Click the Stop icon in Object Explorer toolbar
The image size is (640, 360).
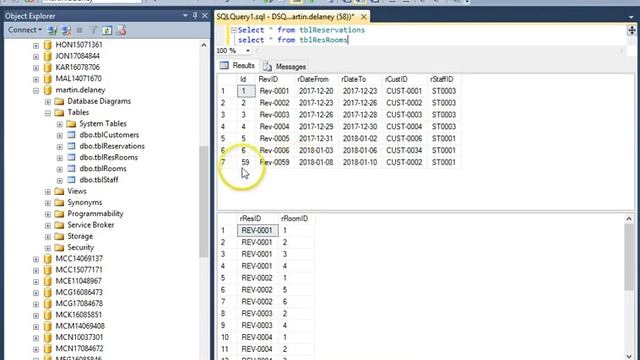[x=80, y=30]
